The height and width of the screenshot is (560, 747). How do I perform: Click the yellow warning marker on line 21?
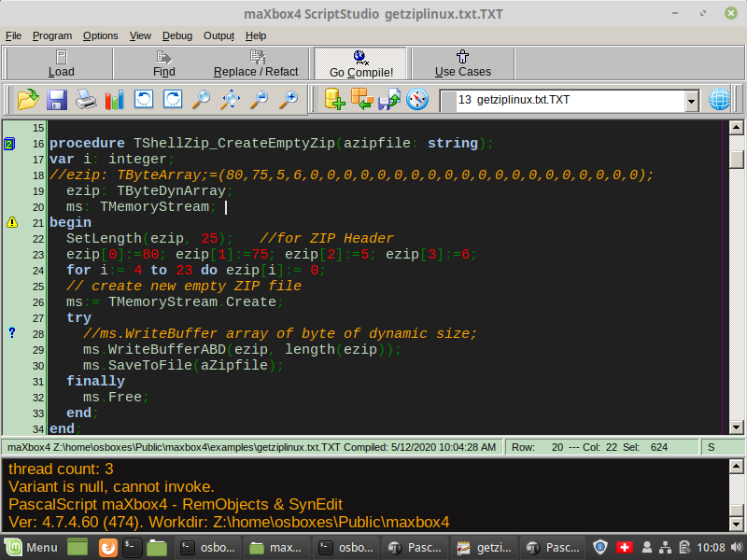click(x=12, y=222)
